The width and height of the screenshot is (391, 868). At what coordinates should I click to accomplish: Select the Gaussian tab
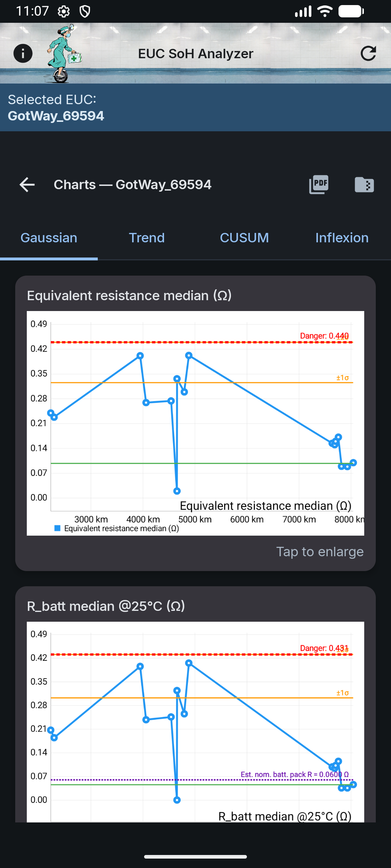(x=49, y=238)
